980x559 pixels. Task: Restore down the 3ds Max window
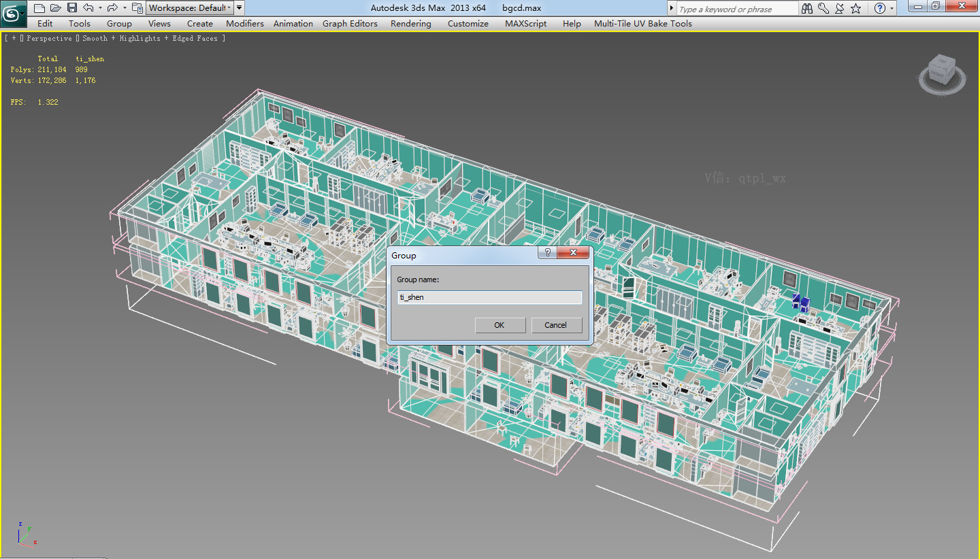point(936,6)
